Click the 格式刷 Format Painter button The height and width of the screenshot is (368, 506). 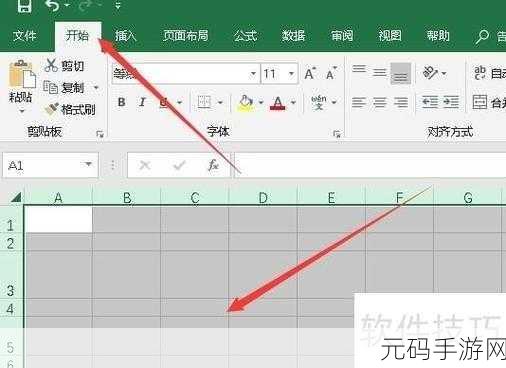point(70,109)
